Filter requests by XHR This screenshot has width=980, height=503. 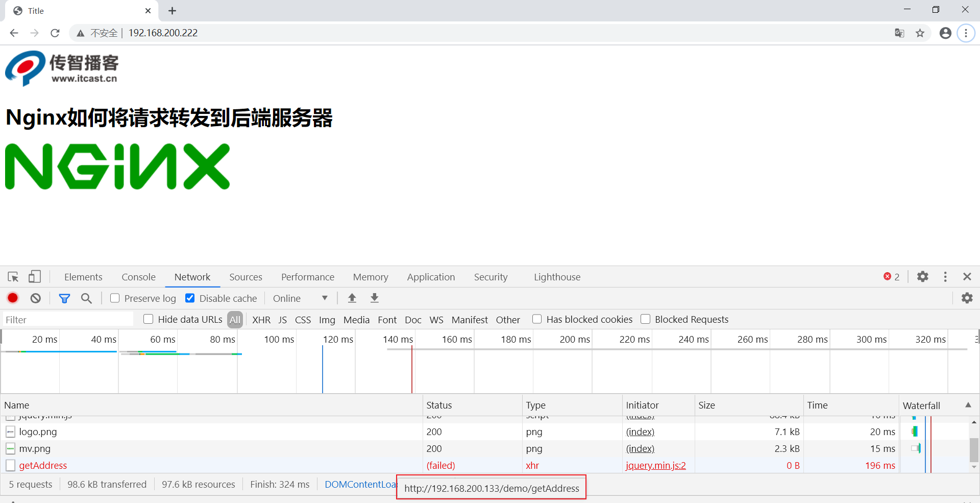point(261,320)
